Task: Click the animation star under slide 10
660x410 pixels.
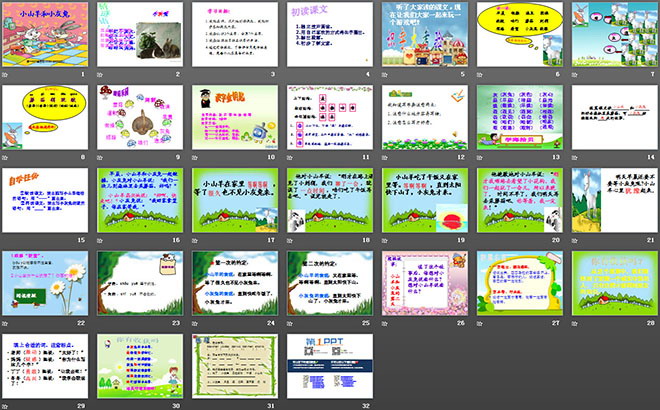Action: tap(195, 157)
